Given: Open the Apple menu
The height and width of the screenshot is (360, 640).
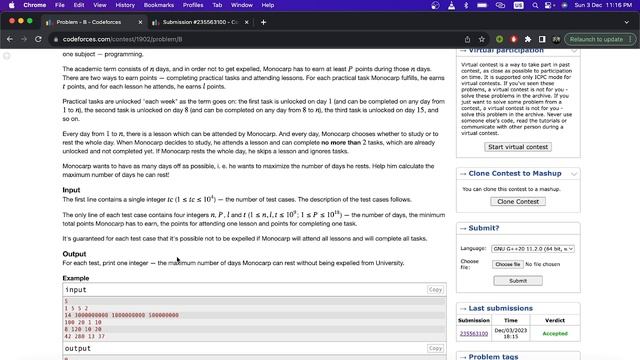Looking at the screenshot, I should coord(11,5).
